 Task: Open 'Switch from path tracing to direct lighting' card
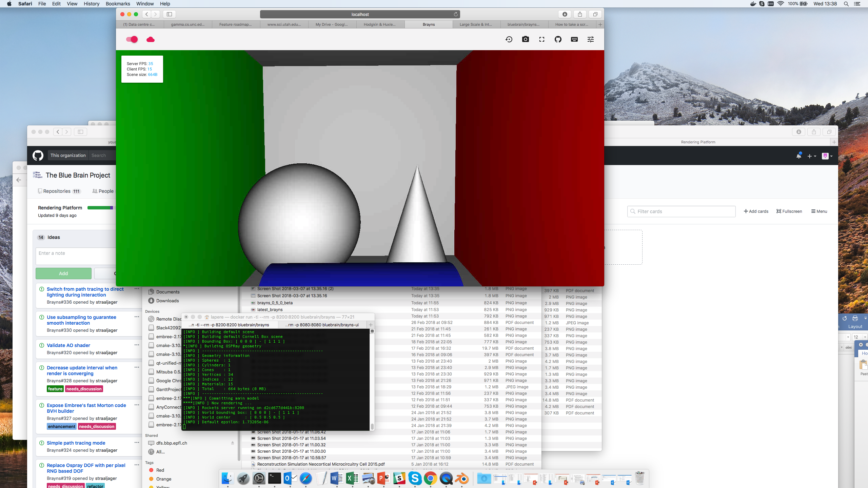pos(85,292)
